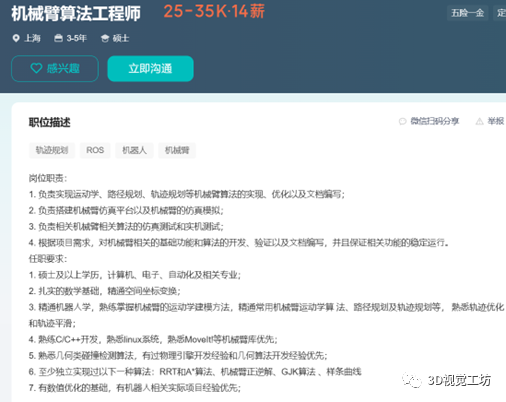Click the briefcase icon beside 3-5年

click(58, 38)
